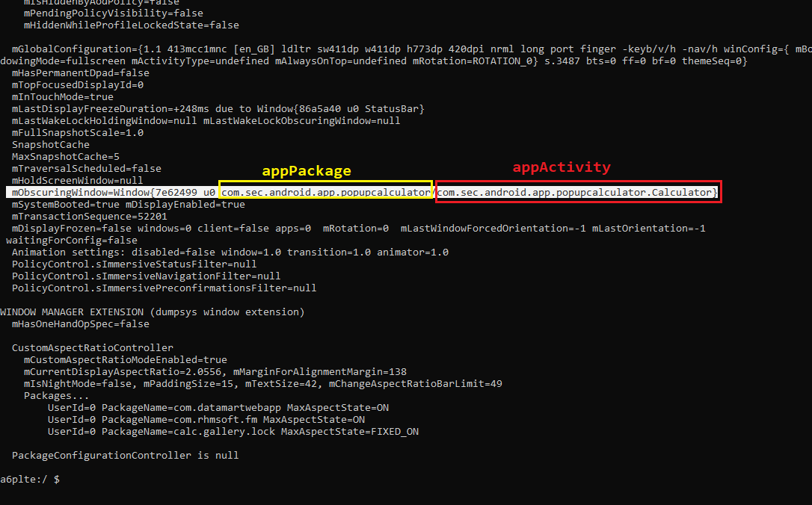
Task: Click the PackageConfigurationController is null line
Action: click(125, 455)
